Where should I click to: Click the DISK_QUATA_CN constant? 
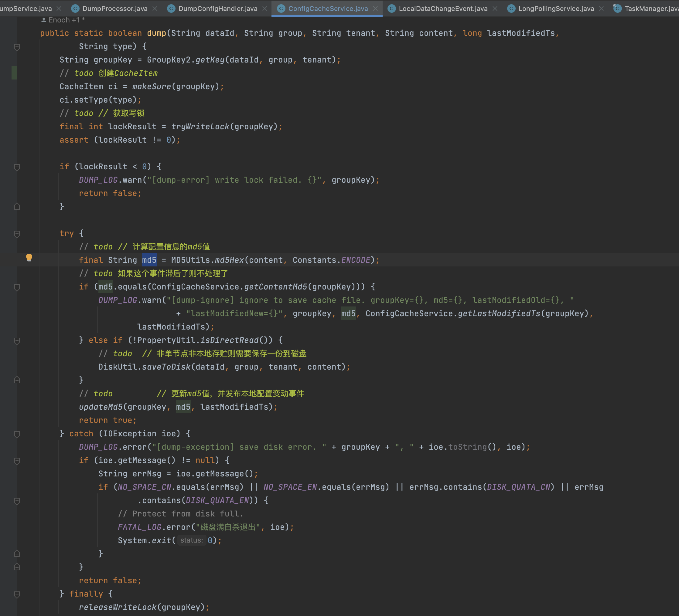tap(519, 487)
